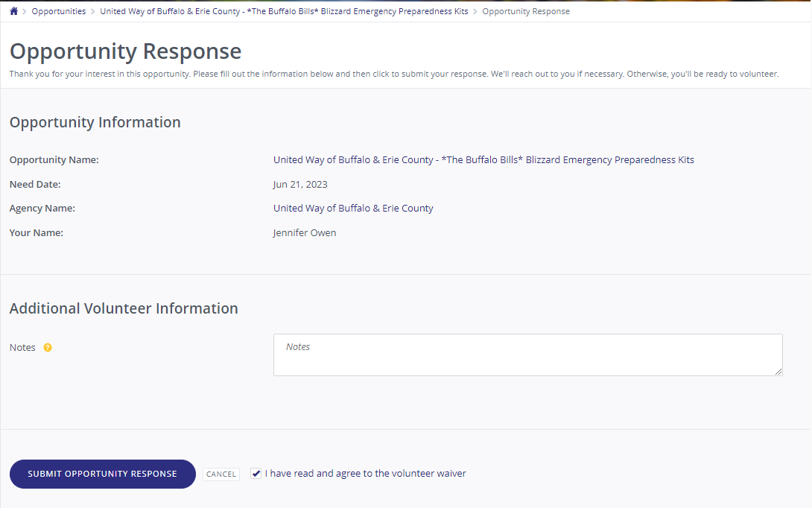Open the Blizzard Emergency Preparedness Kits breadcrumb
This screenshot has width=812, height=508.
[x=284, y=11]
